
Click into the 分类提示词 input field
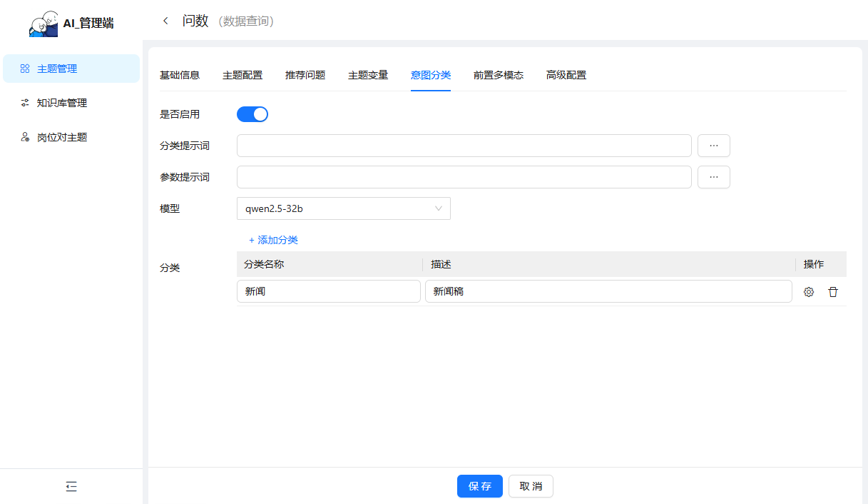tap(464, 146)
